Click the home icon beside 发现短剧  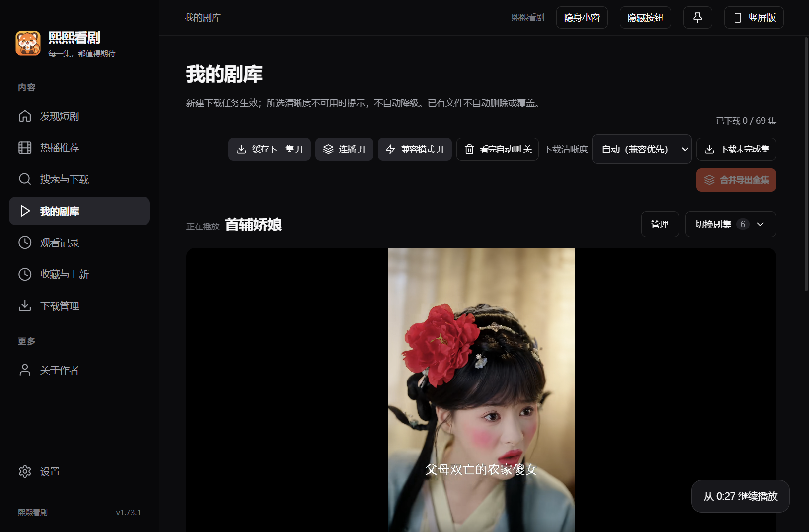(25, 116)
